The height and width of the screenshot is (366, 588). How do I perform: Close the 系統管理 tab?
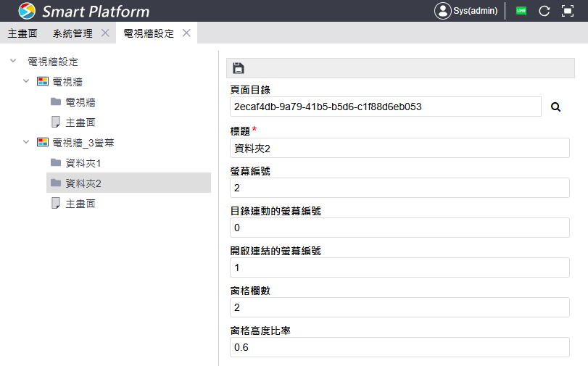coord(105,33)
